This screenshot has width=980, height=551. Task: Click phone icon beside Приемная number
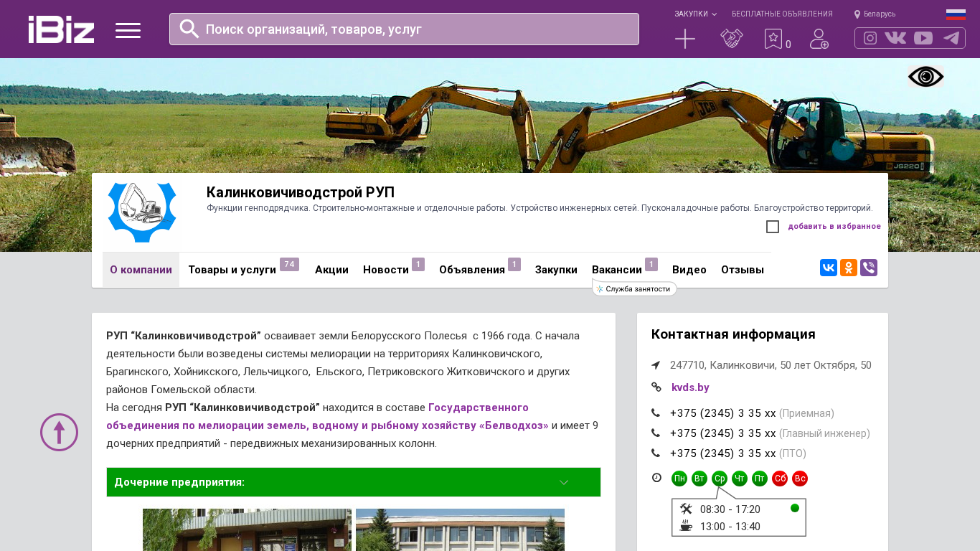tap(656, 413)
